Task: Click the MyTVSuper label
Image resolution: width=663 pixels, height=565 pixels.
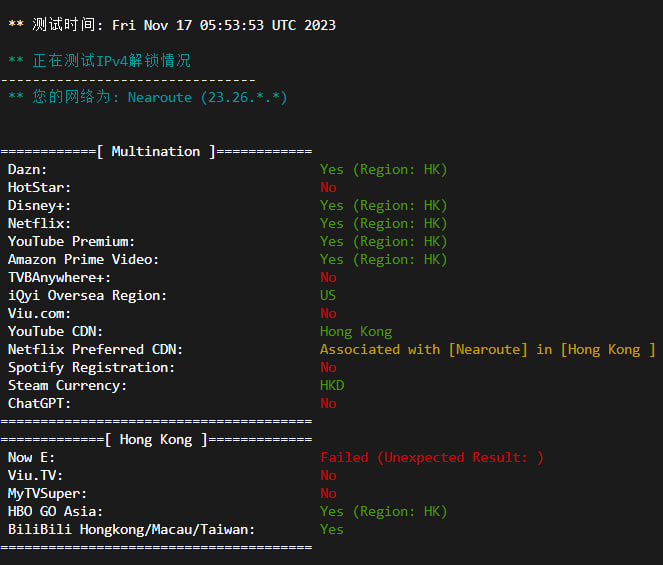Action: click(48, 493)
